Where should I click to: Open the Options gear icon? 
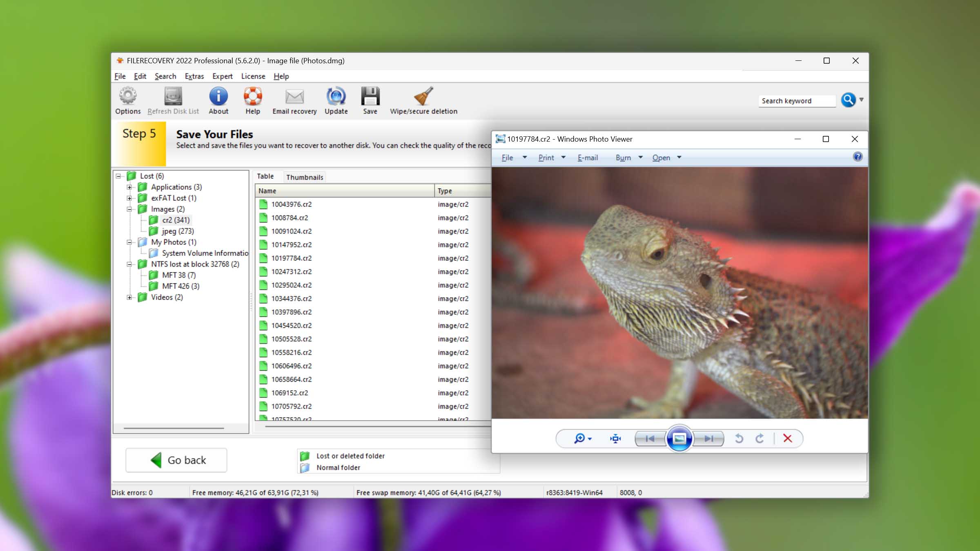coord(128,97)
